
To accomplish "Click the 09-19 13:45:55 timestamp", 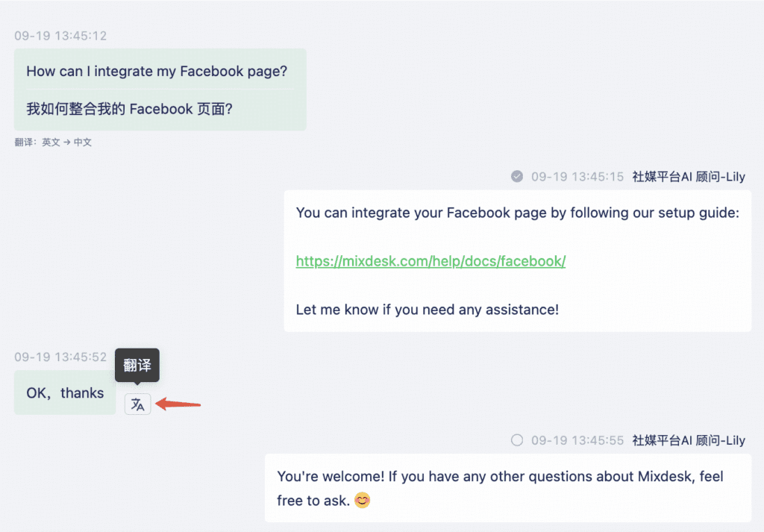I will point(577,440).
